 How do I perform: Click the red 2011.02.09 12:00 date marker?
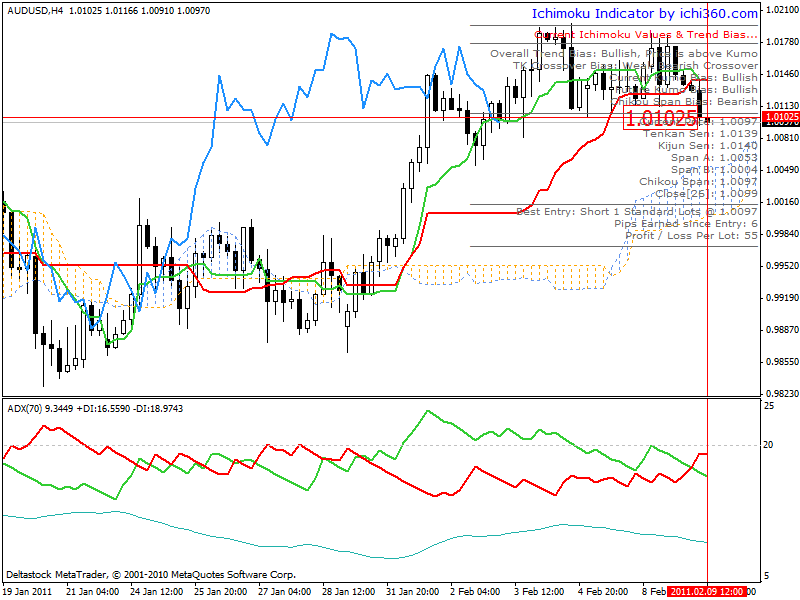pos(707,592)
